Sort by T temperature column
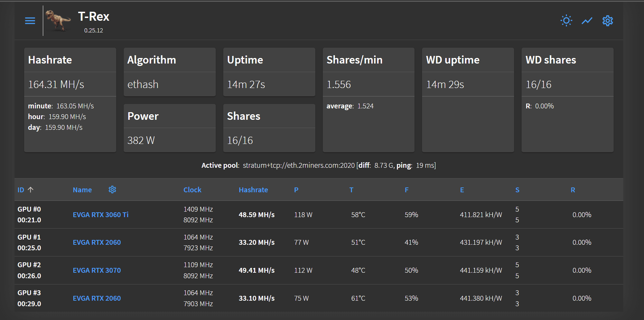This screenshot has height=320, width=644. point(351,190)
